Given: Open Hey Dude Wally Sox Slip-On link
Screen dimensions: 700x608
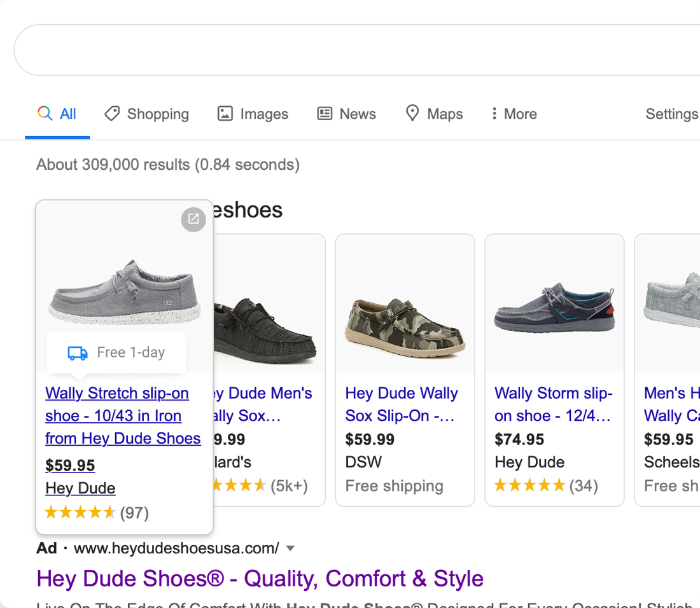Looking at the screenshot, I should point(402,404).
